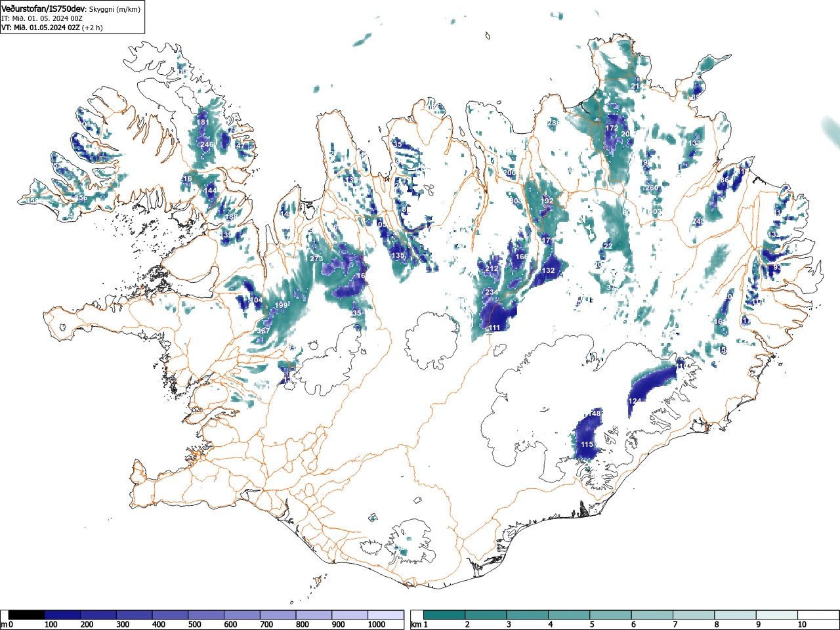Click the 'Veðurstofan/IS750dev' title text
The image size is (840, 630).
[x=43, y=8]
